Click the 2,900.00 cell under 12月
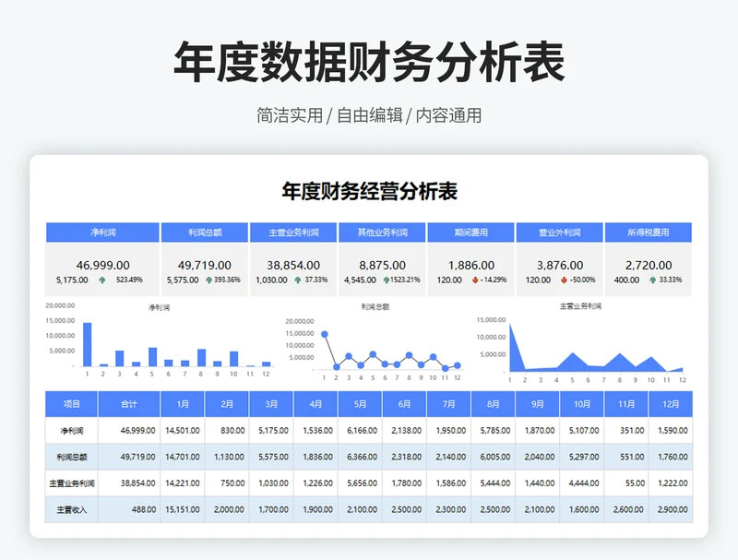 pyautogui.click(x=673, y=509)
